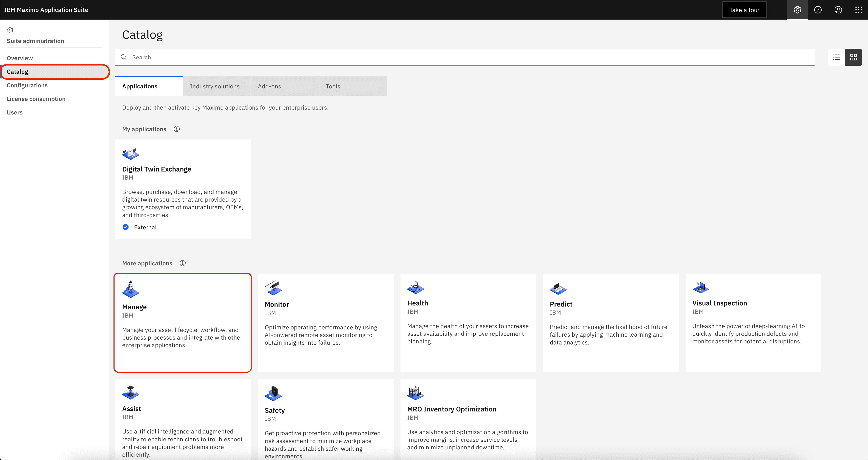Click the My applications label
868x460 pixels.
144,129
